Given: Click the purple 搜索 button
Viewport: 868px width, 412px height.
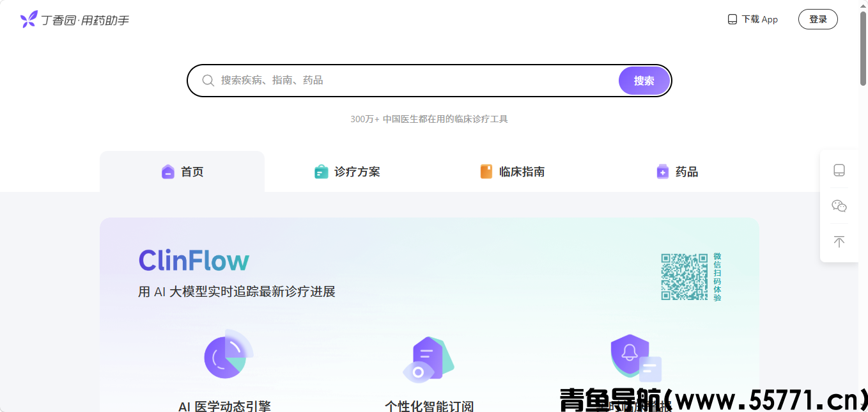Looking at the screenshot, I should tap(644, 81).
